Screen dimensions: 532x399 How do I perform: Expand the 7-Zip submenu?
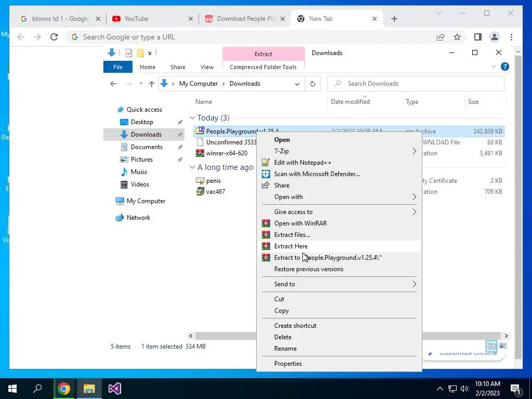pyautogui.click(x=414, y=151)
